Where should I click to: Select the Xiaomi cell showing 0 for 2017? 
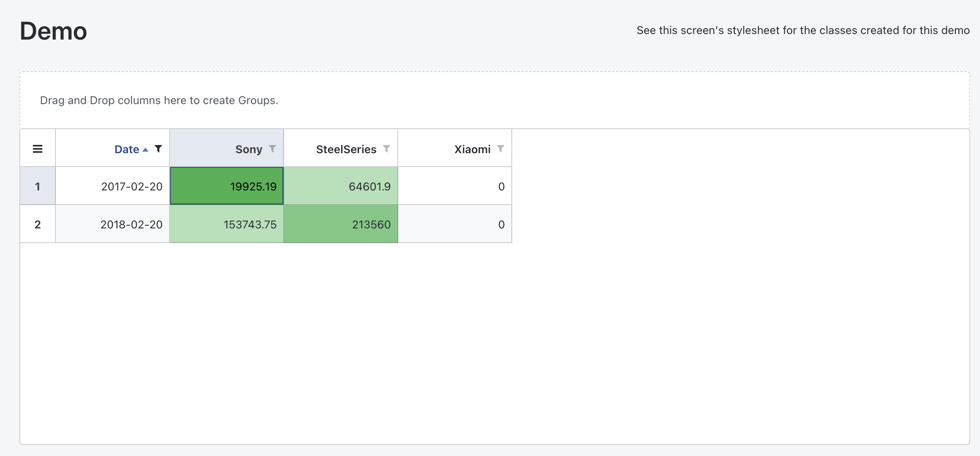[454, 186]
